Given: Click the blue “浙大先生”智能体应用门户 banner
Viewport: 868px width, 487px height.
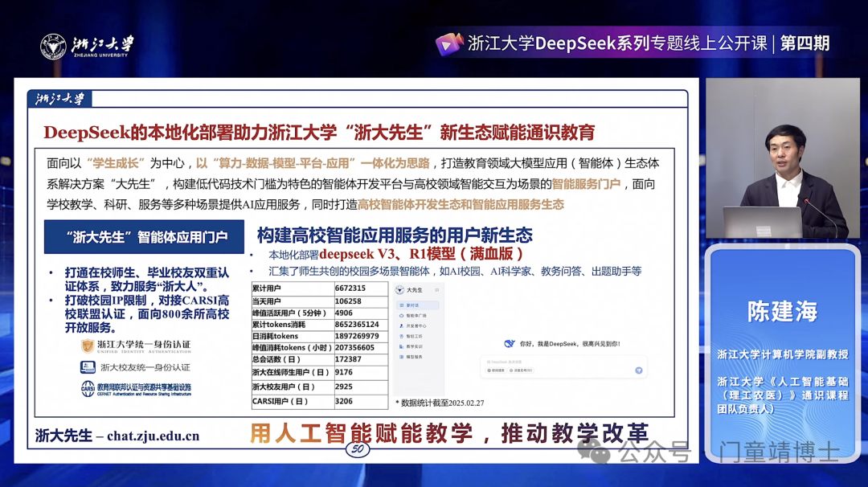Looking at the screenshot, I should 144,237.
